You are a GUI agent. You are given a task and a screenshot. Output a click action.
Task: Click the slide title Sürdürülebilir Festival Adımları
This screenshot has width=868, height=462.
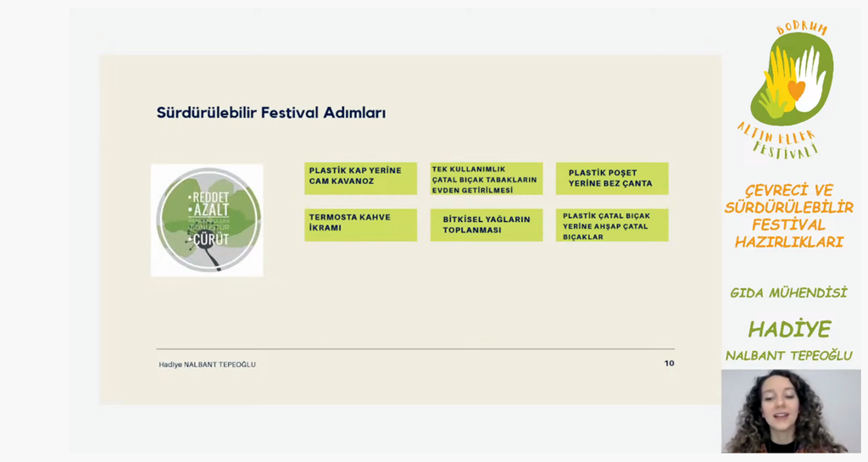[271, 113]
